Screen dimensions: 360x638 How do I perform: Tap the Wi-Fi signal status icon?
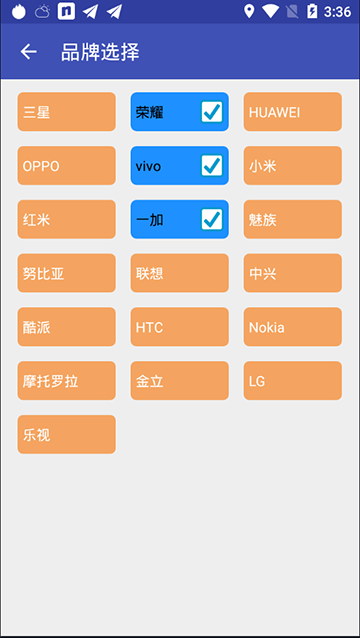pos(270,11)
